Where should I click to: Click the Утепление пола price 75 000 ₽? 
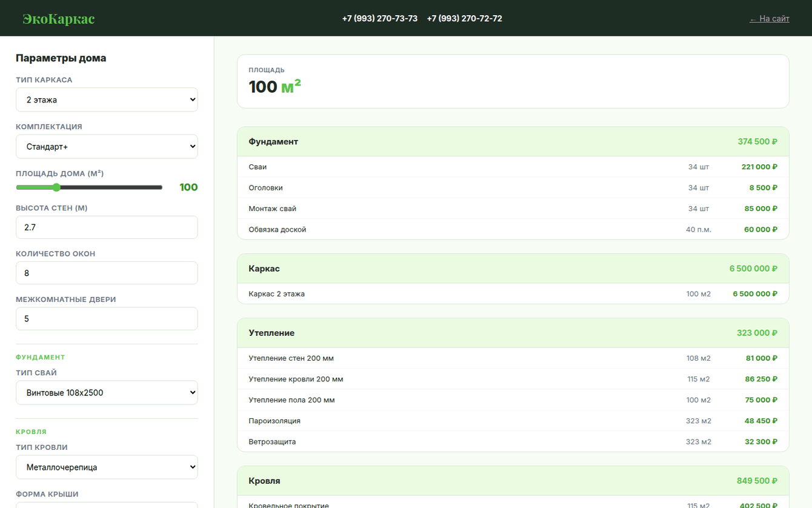[x=761, y=400]
